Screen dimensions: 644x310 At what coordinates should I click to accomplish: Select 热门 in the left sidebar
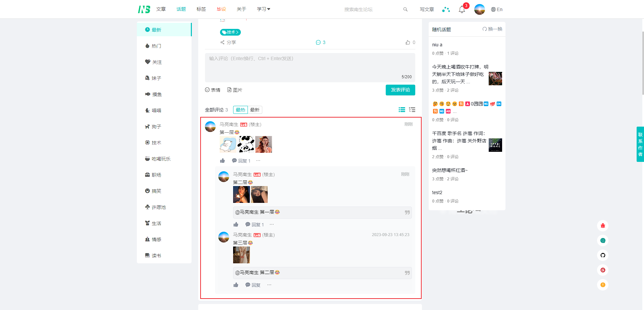156,46
